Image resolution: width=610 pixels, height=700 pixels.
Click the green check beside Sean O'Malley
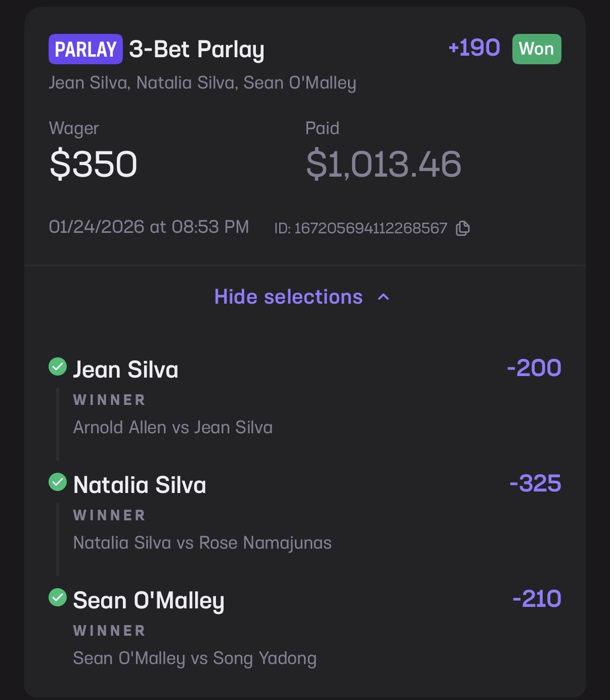58,597
